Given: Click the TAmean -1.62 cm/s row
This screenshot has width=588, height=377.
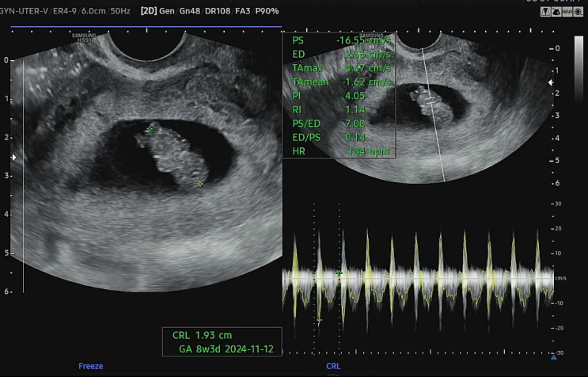Looking at the screenshot, I should 341,82.
